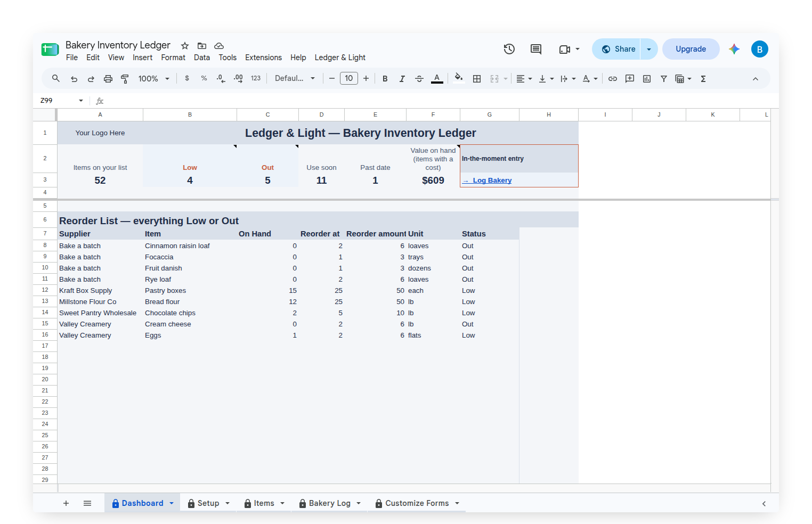Image resolution: width=812 pixels, height=524 pixels.
Task: Toggle strikethrough formatting
Action: [419, 79]
